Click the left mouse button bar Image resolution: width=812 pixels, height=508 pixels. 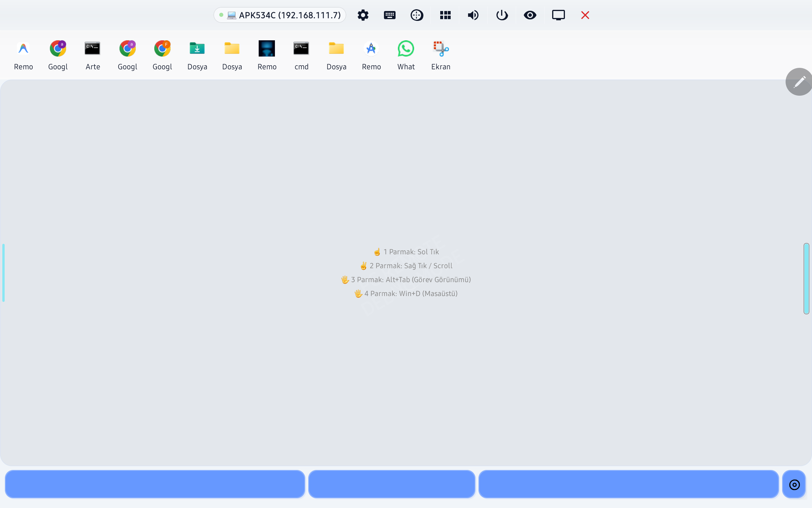(155, 484)
